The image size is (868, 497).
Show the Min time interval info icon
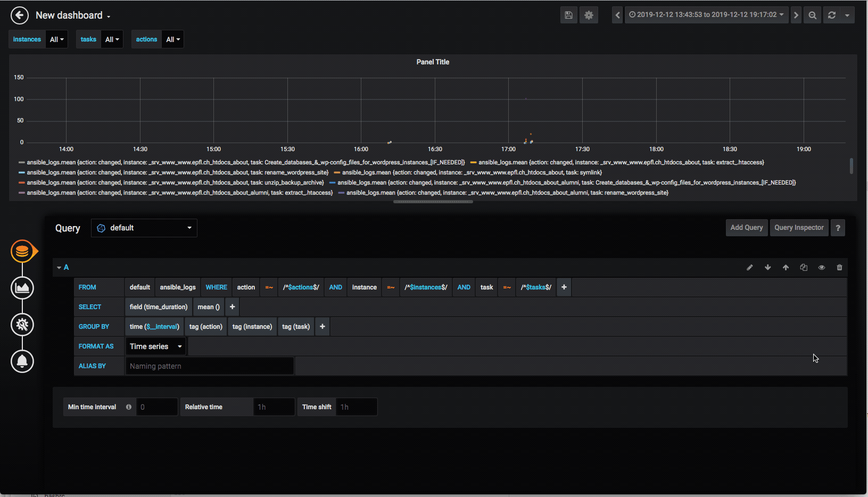129,407
